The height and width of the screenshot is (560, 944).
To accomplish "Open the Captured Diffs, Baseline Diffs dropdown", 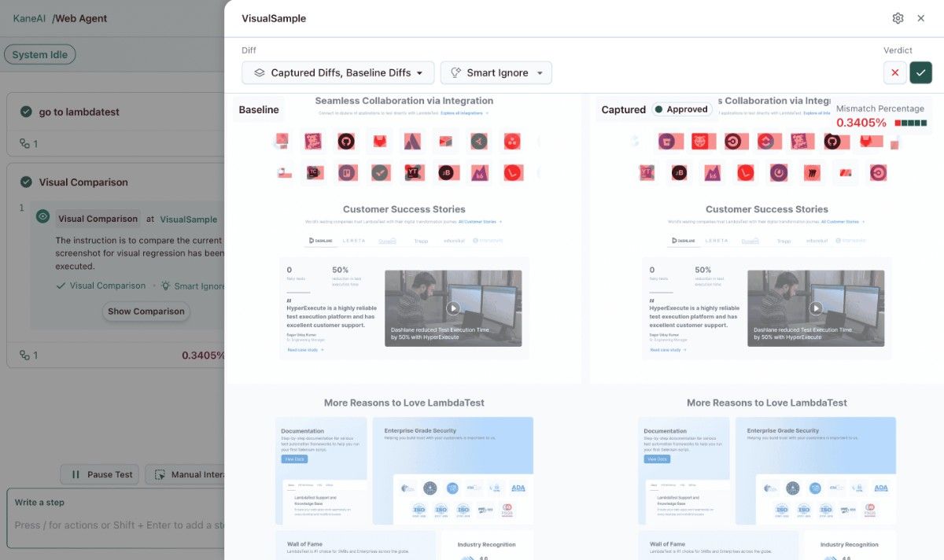I will coord(337,72).
